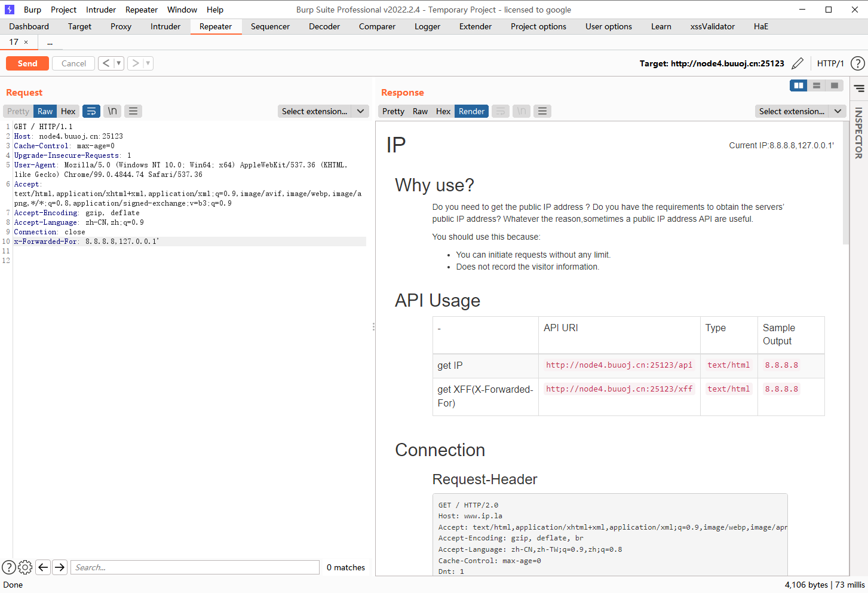Switch to the Dashboard tab
Image resolution: width=868 pixels, height=593 pixels.
(x=29, y=26)
